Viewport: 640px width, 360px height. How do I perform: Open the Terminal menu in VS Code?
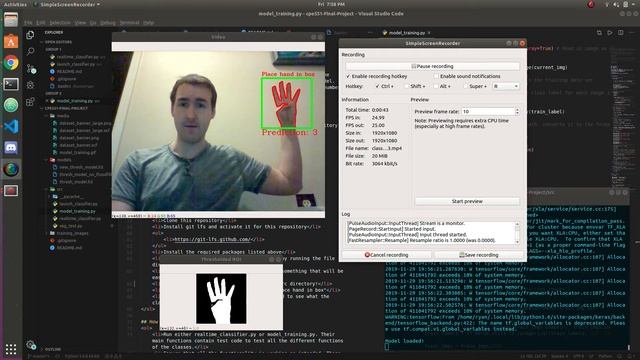[129, 23]
